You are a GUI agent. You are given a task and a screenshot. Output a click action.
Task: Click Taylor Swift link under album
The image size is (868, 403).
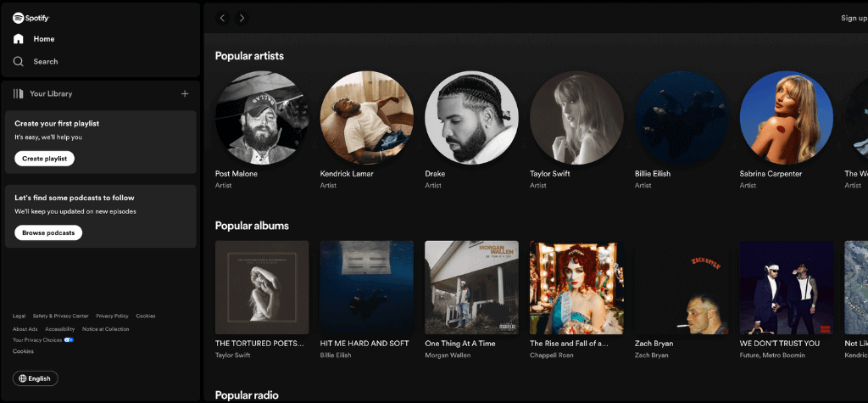pyautogui.click(x=231, y=355)
